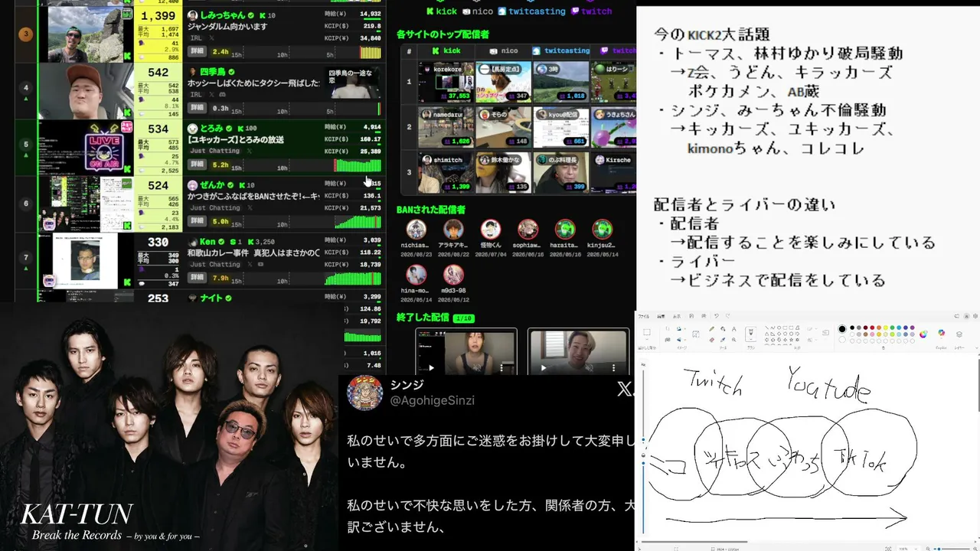Click the Paint selection rectangle tool
Image resolution: width=980 pixels, height=551 pixels.
(x=647, y=333)
